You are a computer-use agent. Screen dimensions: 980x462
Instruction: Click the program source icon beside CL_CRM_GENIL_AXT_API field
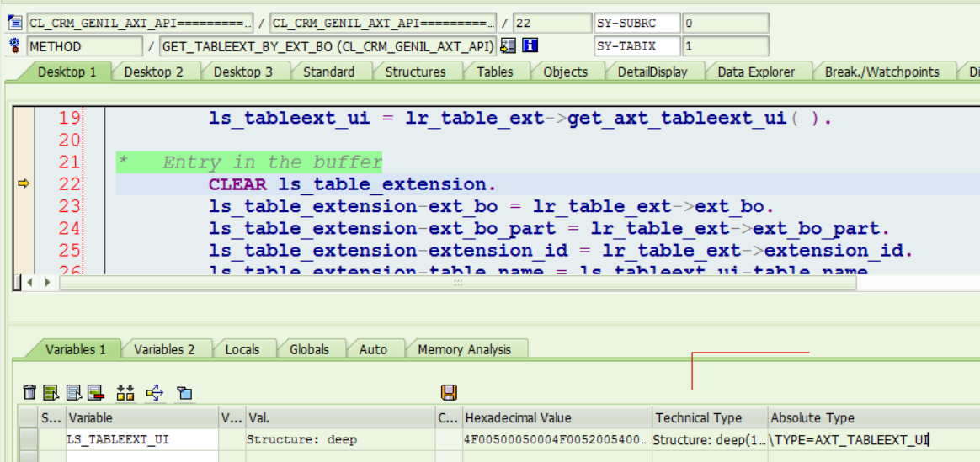click(x=16, y=24)
